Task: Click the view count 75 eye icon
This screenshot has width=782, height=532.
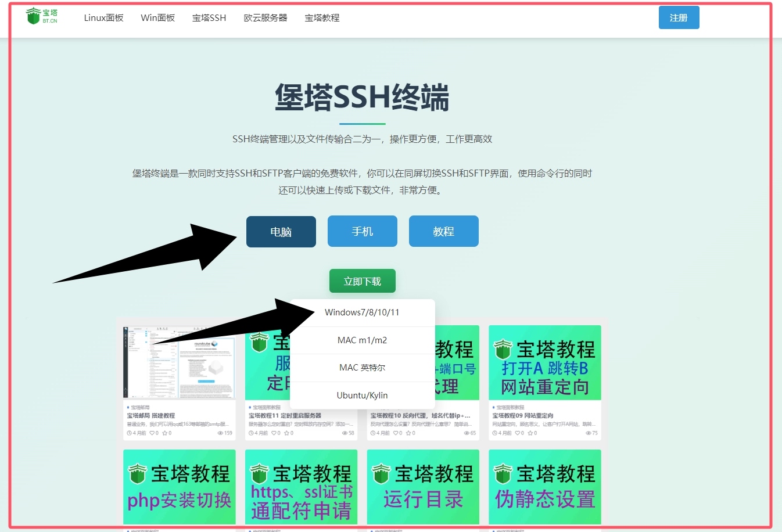Action: 588,433
